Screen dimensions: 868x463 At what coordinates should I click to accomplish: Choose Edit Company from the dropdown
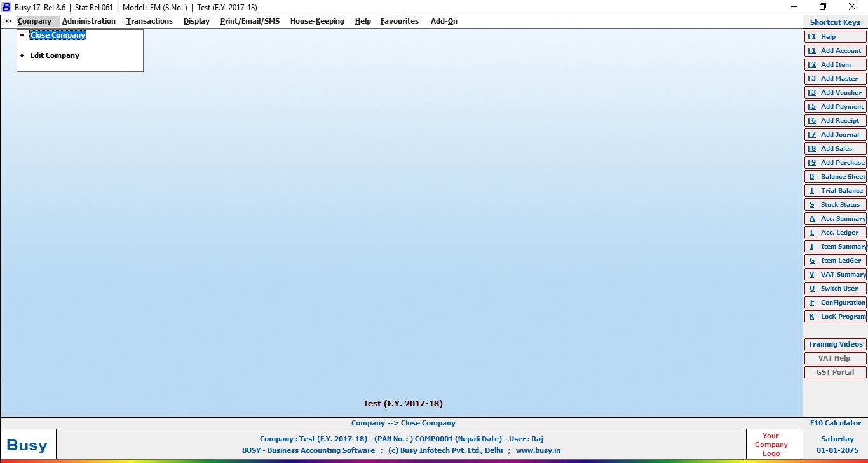[55, 55]
